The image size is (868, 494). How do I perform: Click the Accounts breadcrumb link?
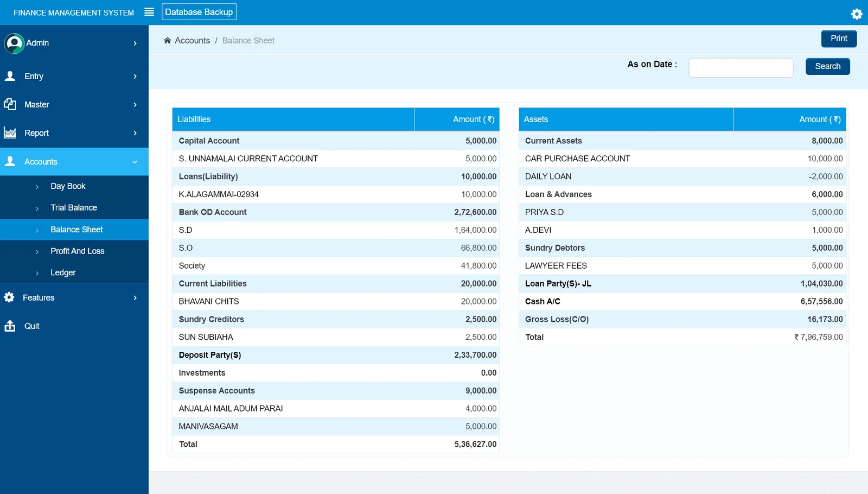coord(192,41)
